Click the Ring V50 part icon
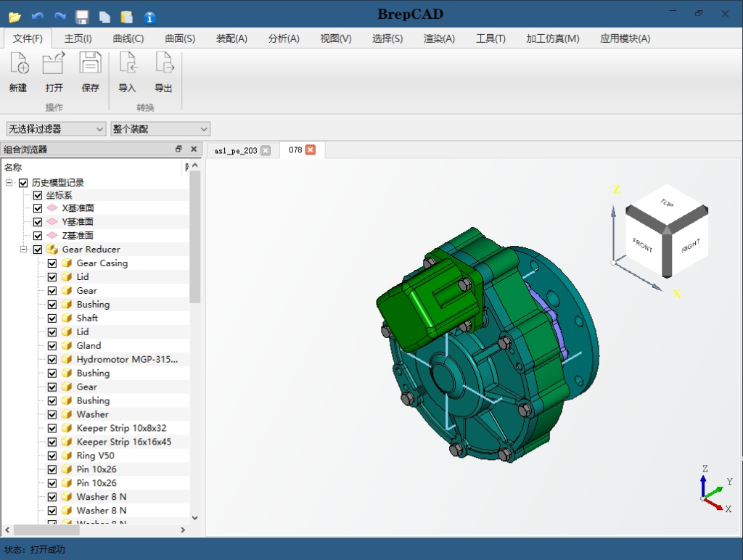Image resolution: width=743 pixels, height=560 pixels. click(67, 456)
